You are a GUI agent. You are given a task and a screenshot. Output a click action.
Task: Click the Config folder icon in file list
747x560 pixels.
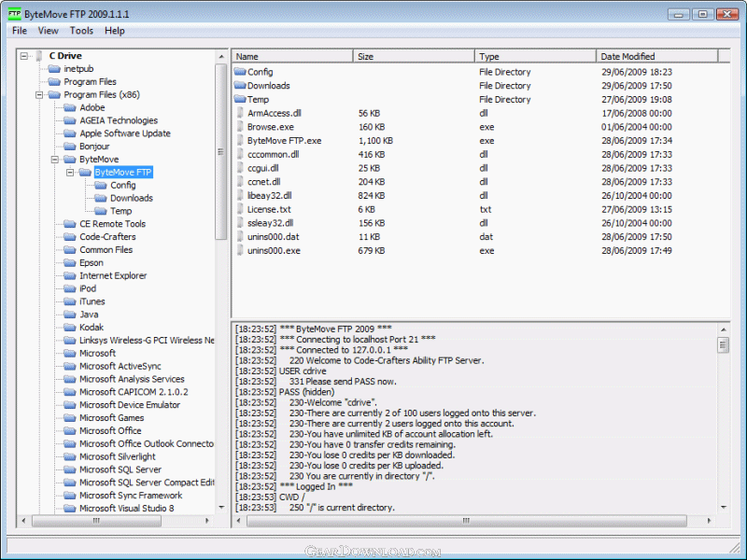click(x=240, y=72)
